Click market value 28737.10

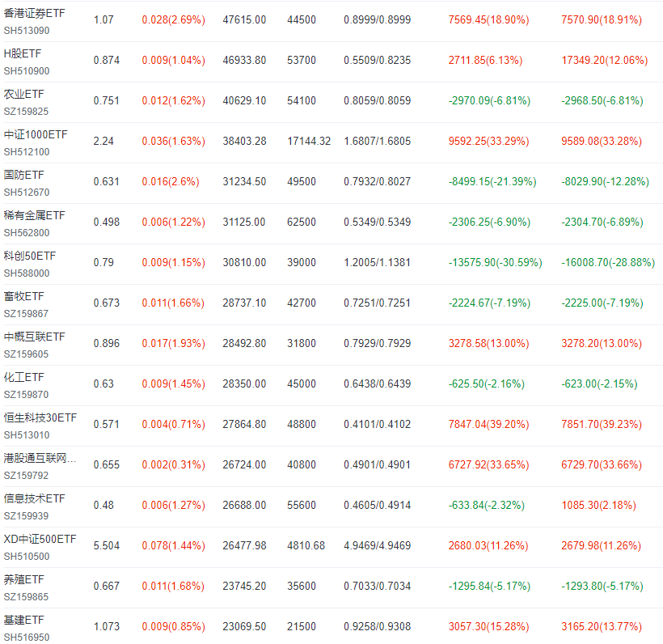coord(244,303)
